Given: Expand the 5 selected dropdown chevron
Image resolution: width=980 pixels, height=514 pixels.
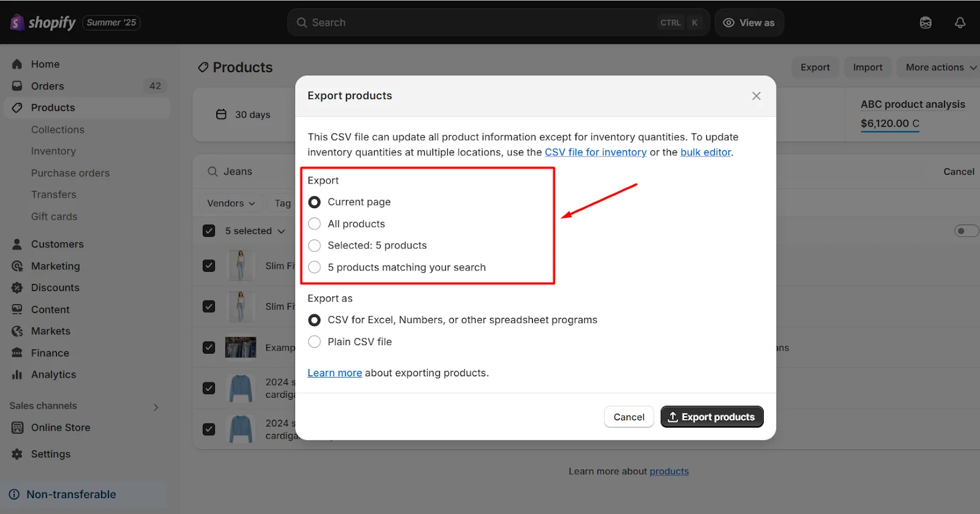Looking at the screenshot, I should tap(281, 231).
